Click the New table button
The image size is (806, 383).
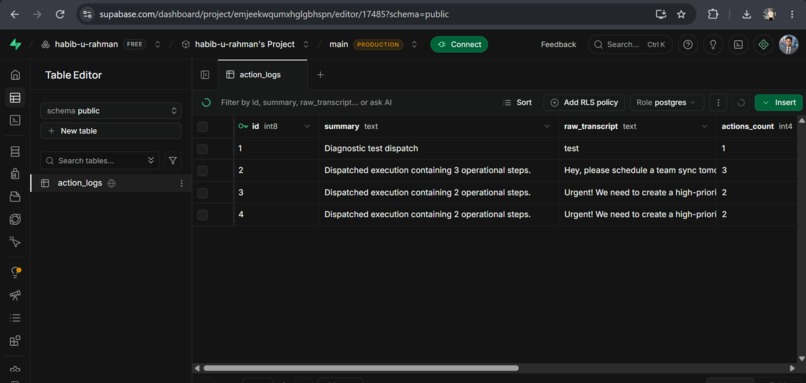pos(111,131)
